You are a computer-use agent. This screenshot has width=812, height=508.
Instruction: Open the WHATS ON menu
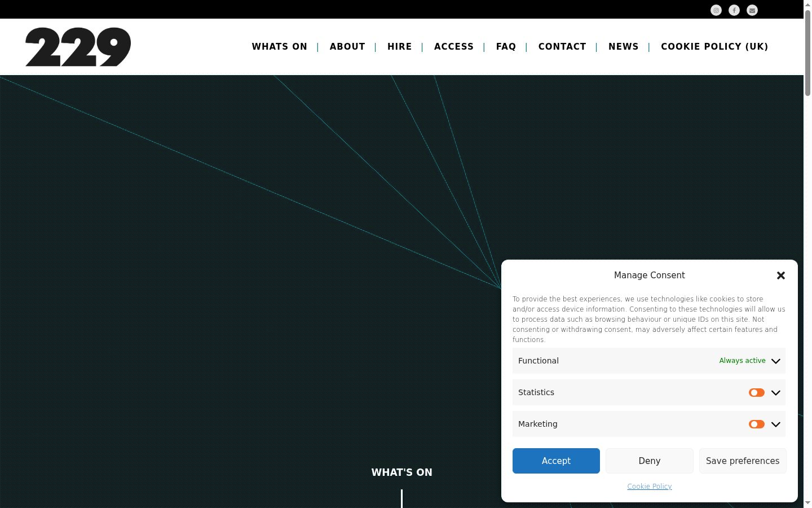point(280,47)
